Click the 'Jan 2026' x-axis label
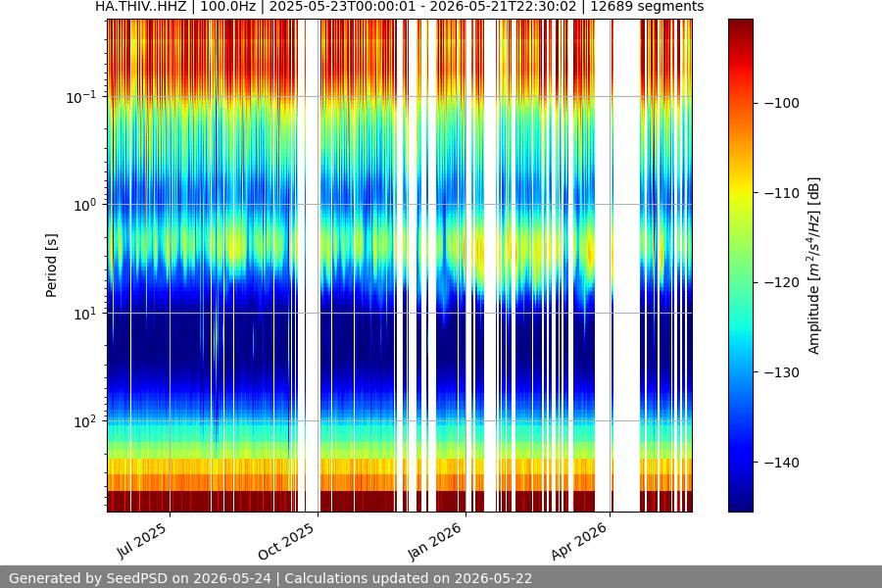 pos(435,541)
